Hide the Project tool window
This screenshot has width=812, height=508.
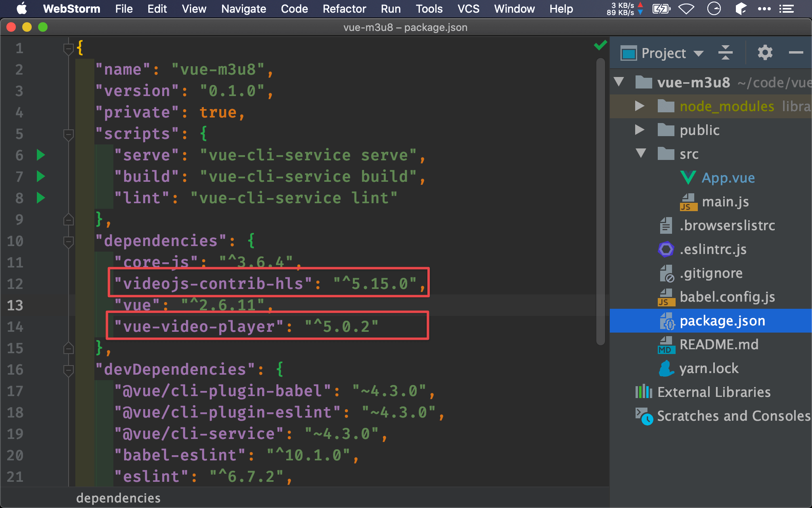coord(796,52)
